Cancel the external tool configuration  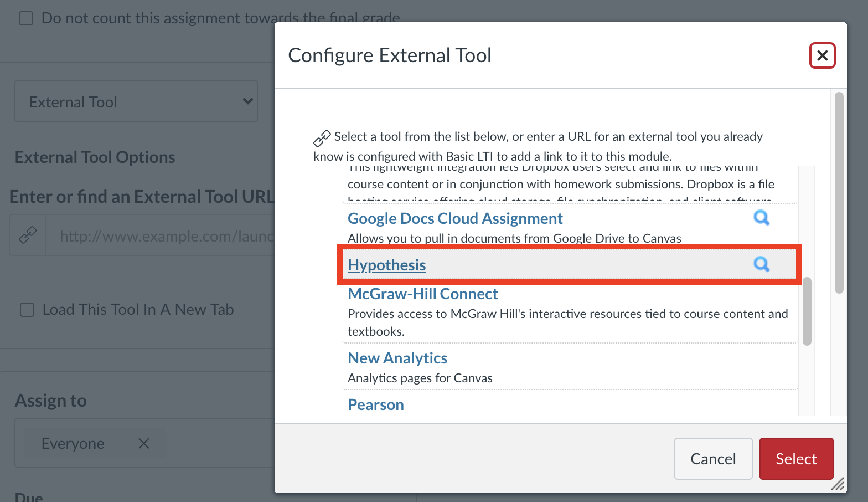click(x=713, y=459)
